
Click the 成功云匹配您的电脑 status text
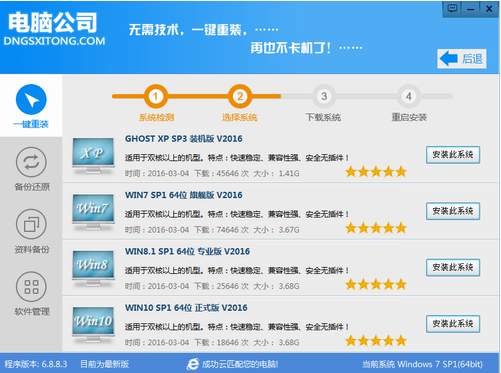tap(240, 364)
